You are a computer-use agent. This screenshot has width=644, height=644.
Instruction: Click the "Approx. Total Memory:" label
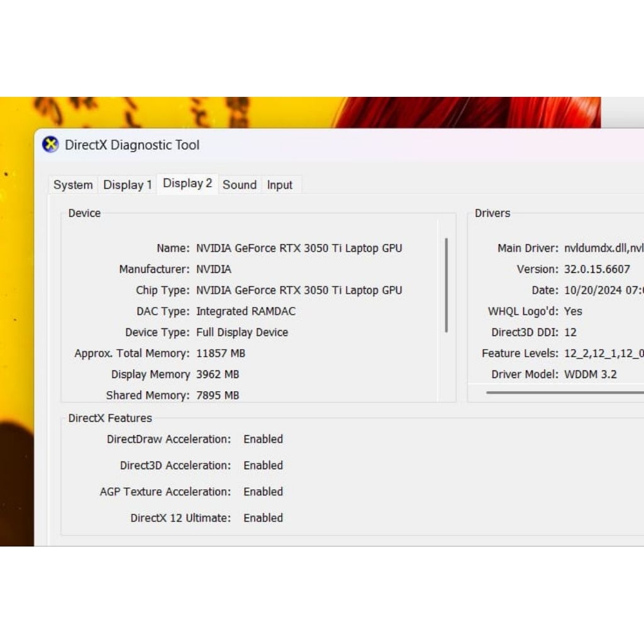pyautogui.click(x=132, y=353)
